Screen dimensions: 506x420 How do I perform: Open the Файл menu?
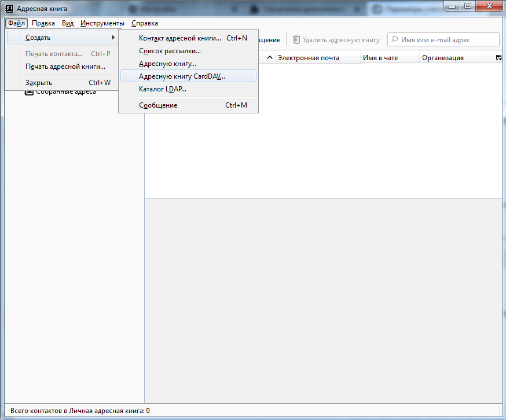[17, 23]
